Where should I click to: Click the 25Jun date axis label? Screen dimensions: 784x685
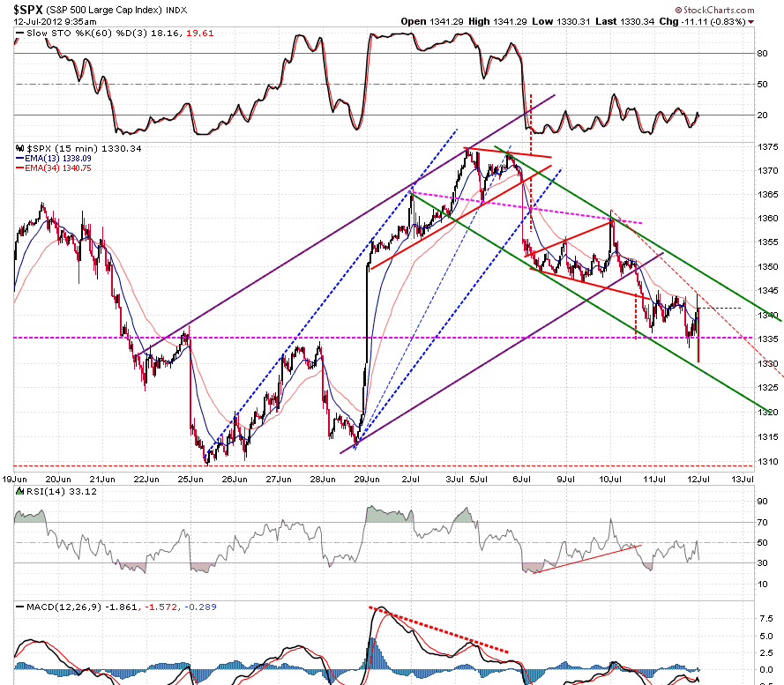(190, 480)
